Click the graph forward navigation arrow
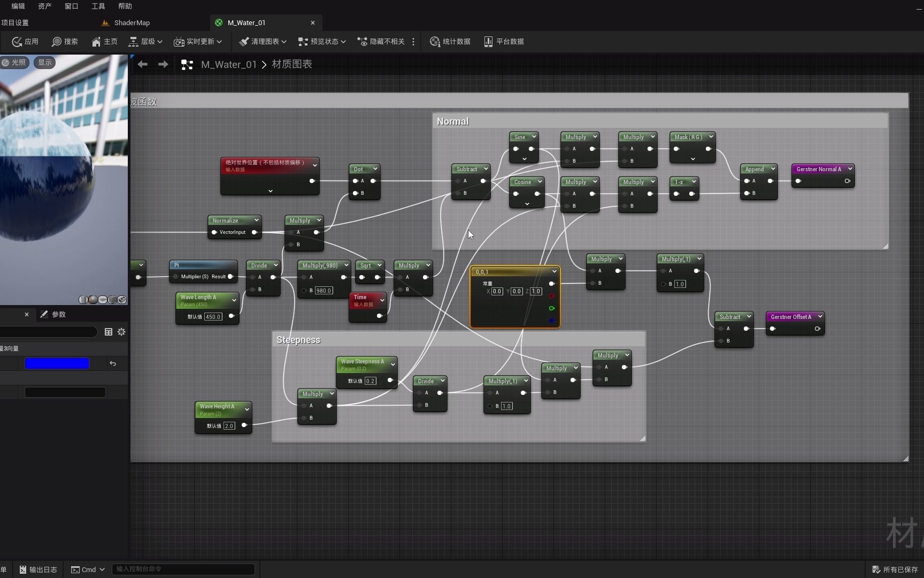Screen dimensions: 924x578 163,64
